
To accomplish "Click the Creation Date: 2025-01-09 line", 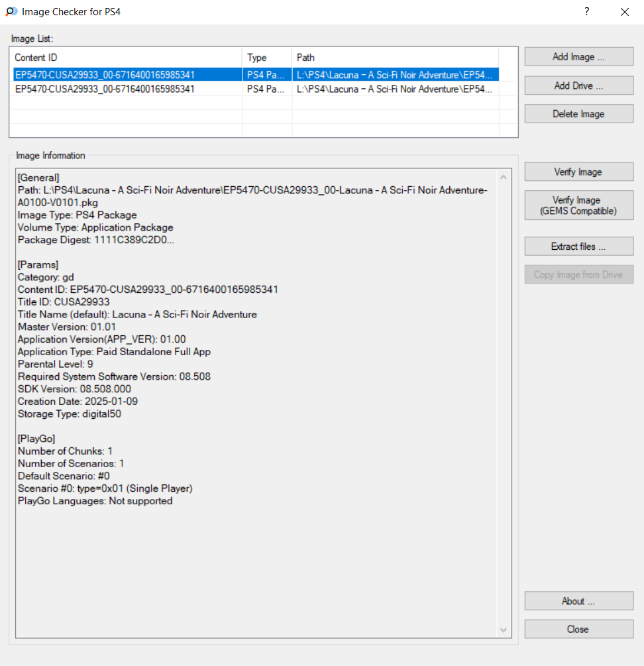I will [78, 401].
